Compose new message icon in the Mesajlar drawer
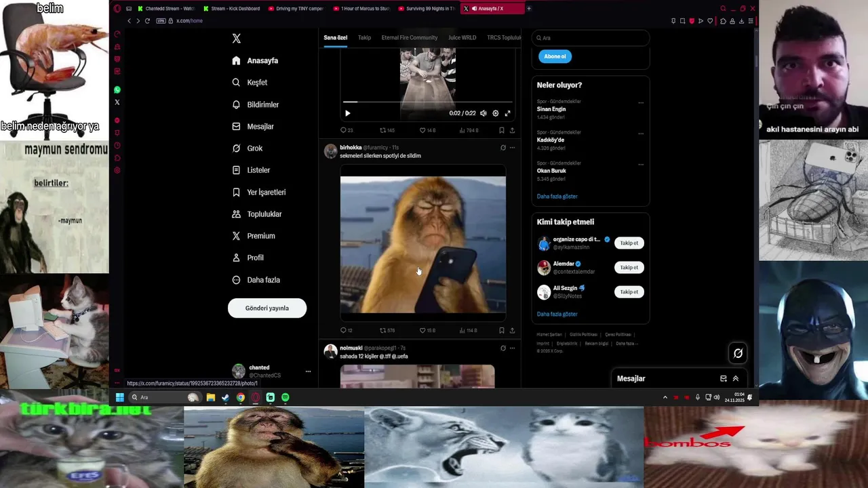 coord(724,379)
